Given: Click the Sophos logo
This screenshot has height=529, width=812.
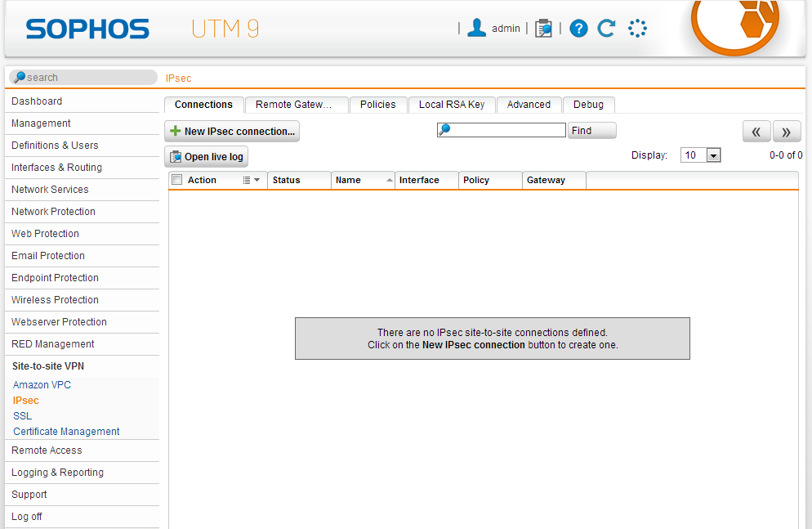Looking at the screenshot, I should point(87,29).
